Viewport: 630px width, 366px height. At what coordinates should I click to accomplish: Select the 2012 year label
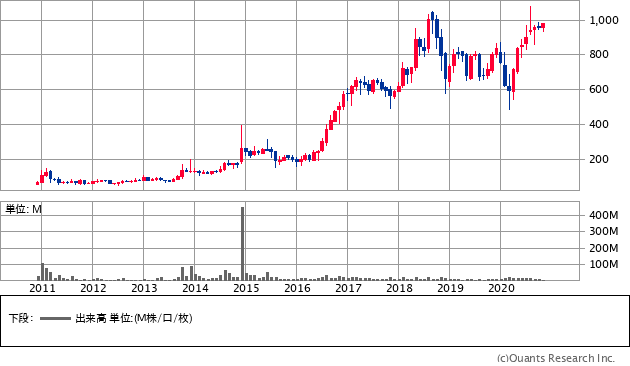tap(93, 288)
